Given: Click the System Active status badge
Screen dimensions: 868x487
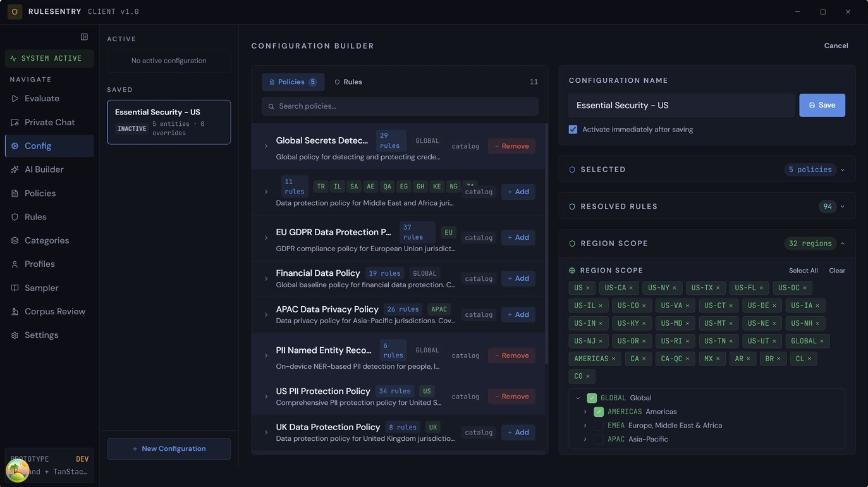Looking at the screenshot, I should pyautogui.click(x=49, y=58).
